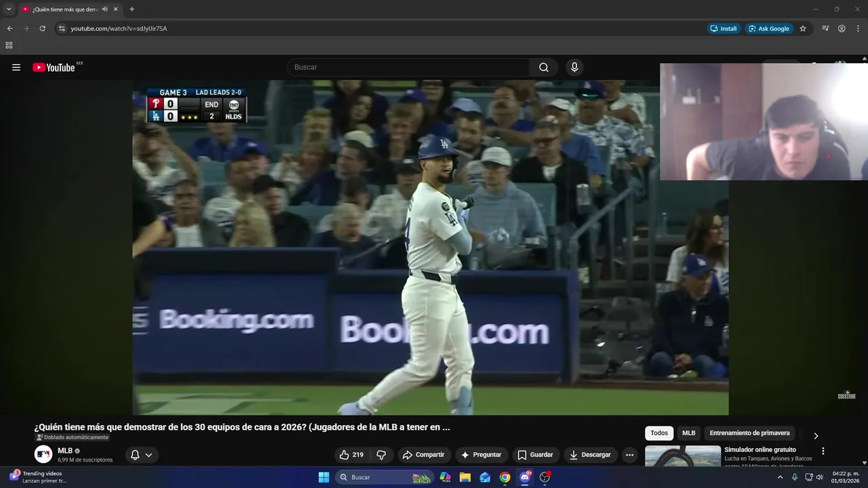The height and width of the screenshot is (488, 868).
Task: Close the YouTube browser tab
Action: point(116,9)
